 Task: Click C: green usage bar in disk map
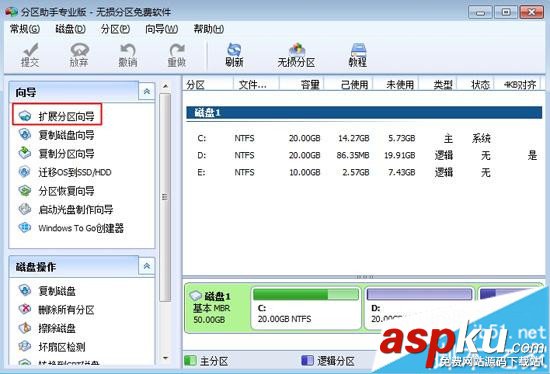(x=306, y=294)
